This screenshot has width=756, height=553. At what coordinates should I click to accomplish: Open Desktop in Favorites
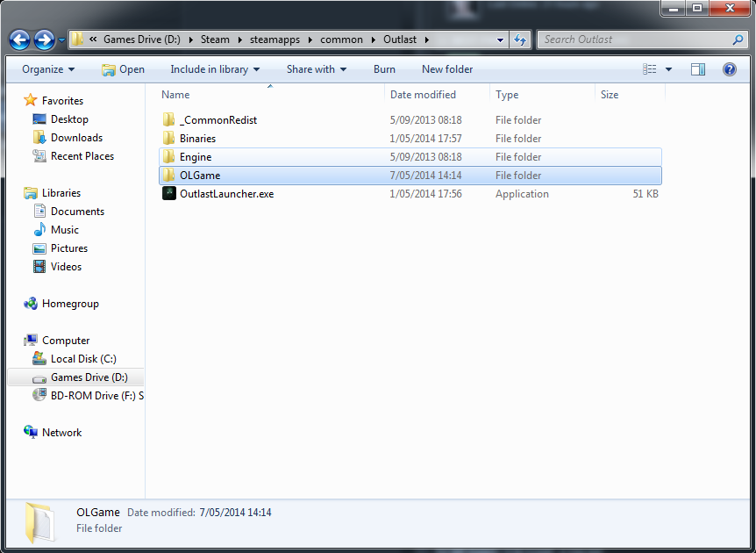tap(69, 119)
